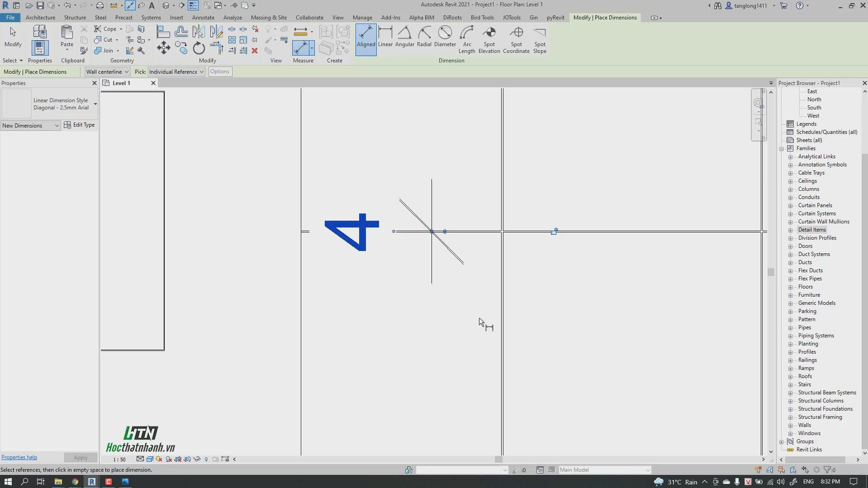Viewport: 868px width, 488px height.
Task: Click the Edit Type button
Action: [80, 125]
